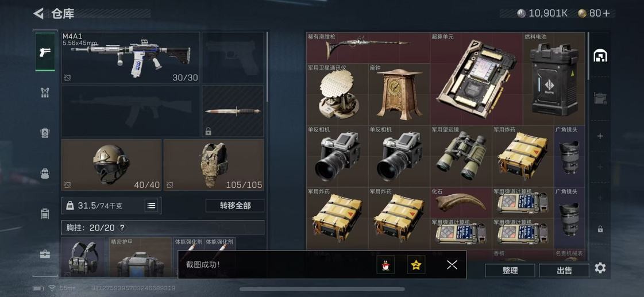Open the weight details list icon
644x297 pixels.
(x=152, y=206)
